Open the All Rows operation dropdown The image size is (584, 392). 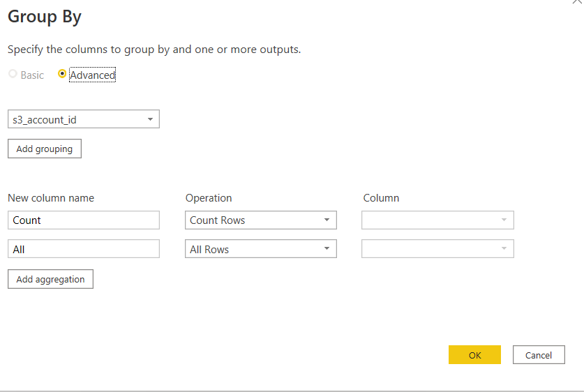pos(261,249)
